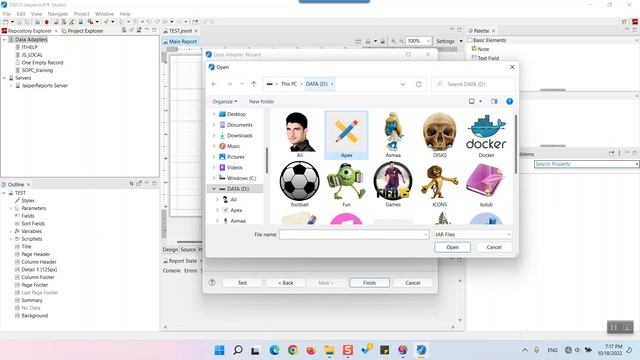Screen dimensions: 640x360
Task: Select ITHELP data adapter
Action: [x=29, y=47]
